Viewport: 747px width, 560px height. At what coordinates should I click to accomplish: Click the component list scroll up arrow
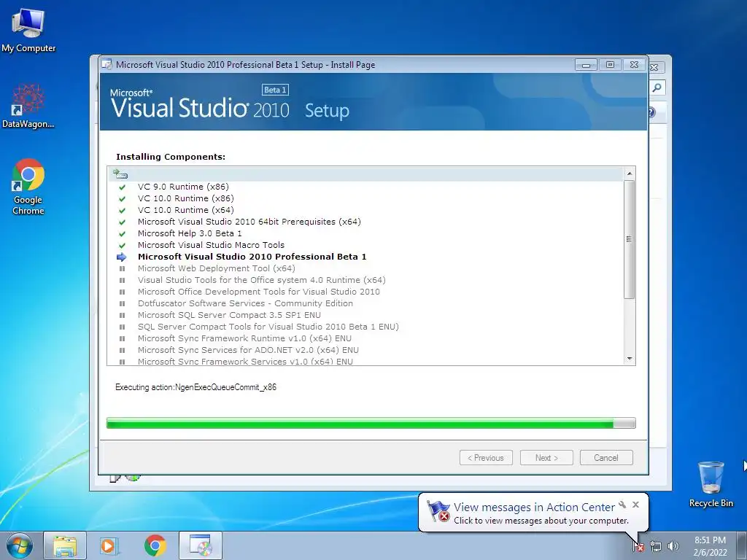pos(630,174)
